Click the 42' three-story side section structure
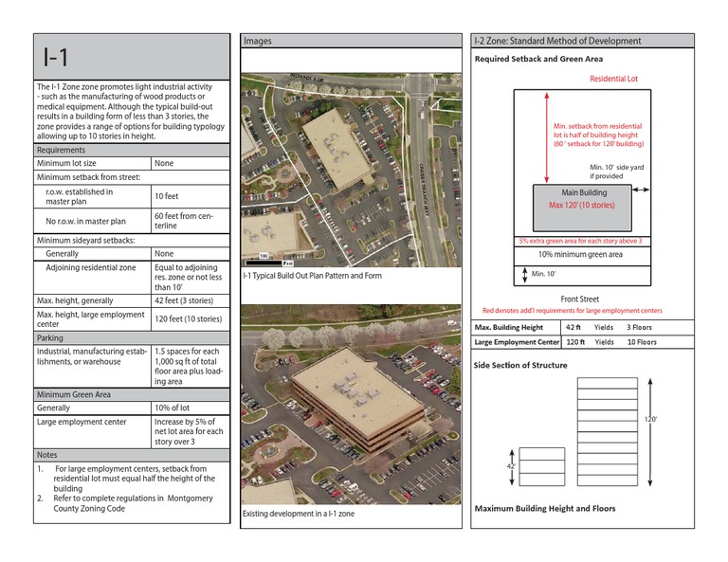728x562 pixels. (542, 466)
